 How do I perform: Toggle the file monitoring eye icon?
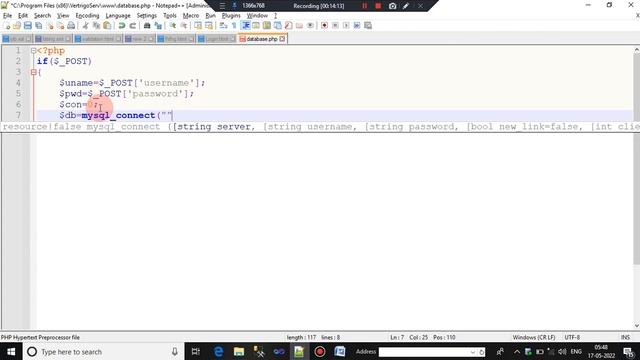click(x=310, y=25)
